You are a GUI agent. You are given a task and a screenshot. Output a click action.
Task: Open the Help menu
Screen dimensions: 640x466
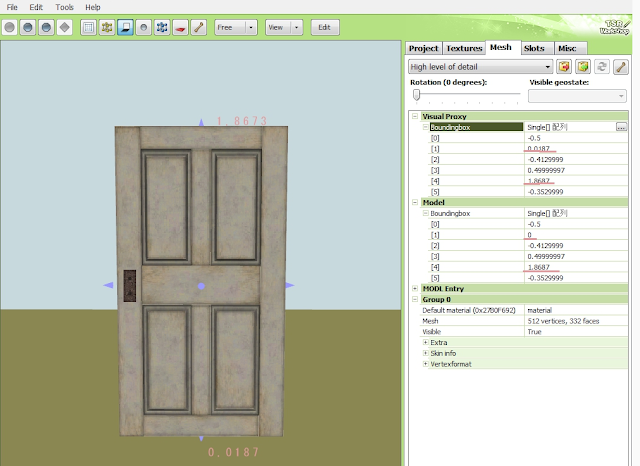click(93, 7)
